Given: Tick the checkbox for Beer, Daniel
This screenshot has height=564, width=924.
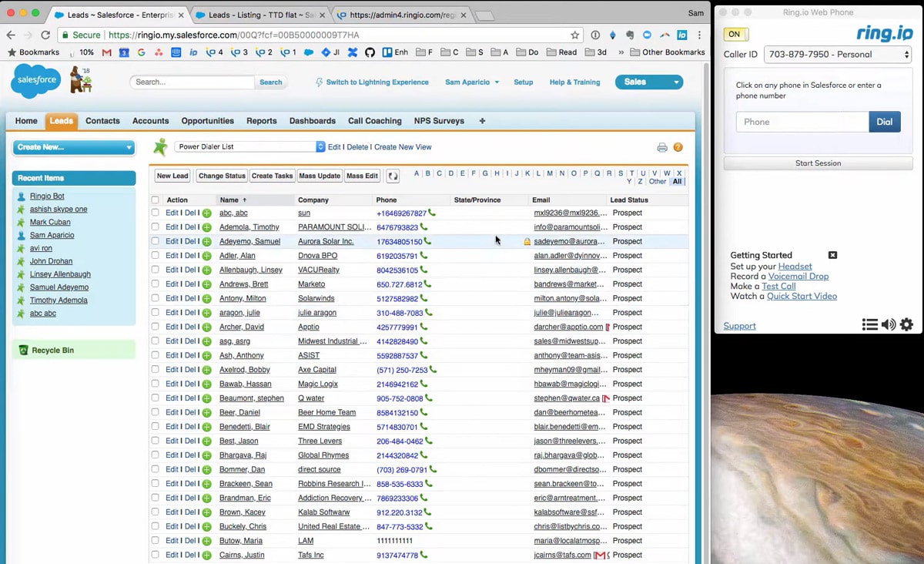Looking at the screenshot, I should (156, 412).
